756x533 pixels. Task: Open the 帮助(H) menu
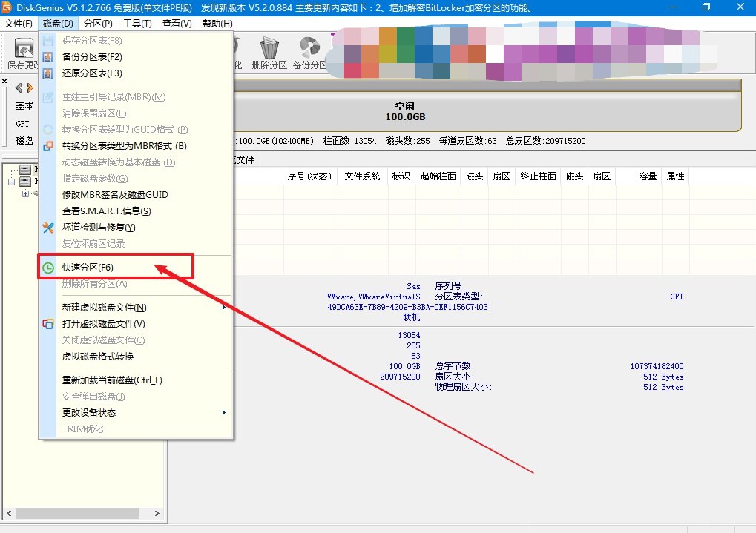click(x=217, y=24)
